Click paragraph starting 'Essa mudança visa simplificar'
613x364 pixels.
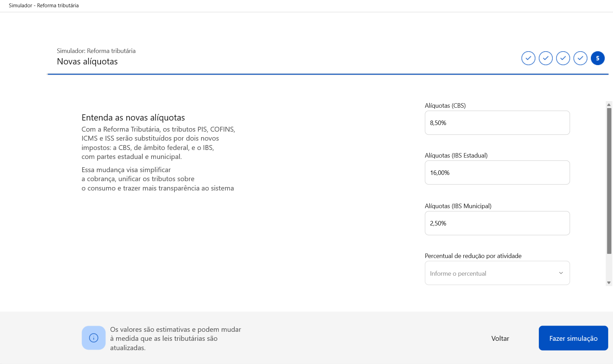click(158, 179)
